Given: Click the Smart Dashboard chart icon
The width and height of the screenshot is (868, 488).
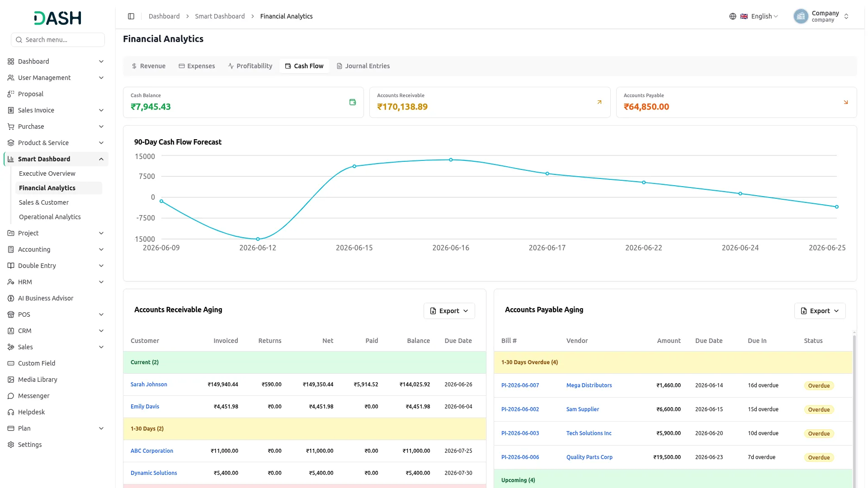Looking at the screenshot, I should click(11, 159).
